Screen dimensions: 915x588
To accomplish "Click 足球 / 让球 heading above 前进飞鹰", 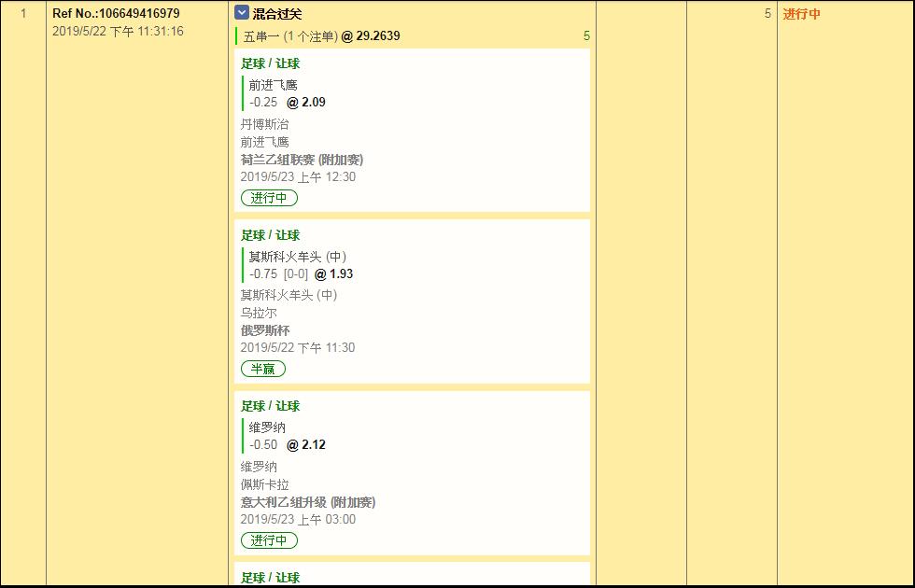I will (270, 63).
